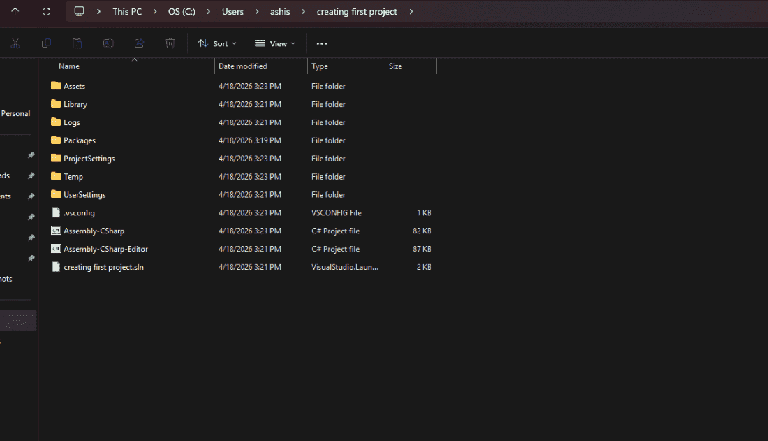Open the View dropdown menu
This screenshot has height=441, width=768.
(x=275, y=44)
